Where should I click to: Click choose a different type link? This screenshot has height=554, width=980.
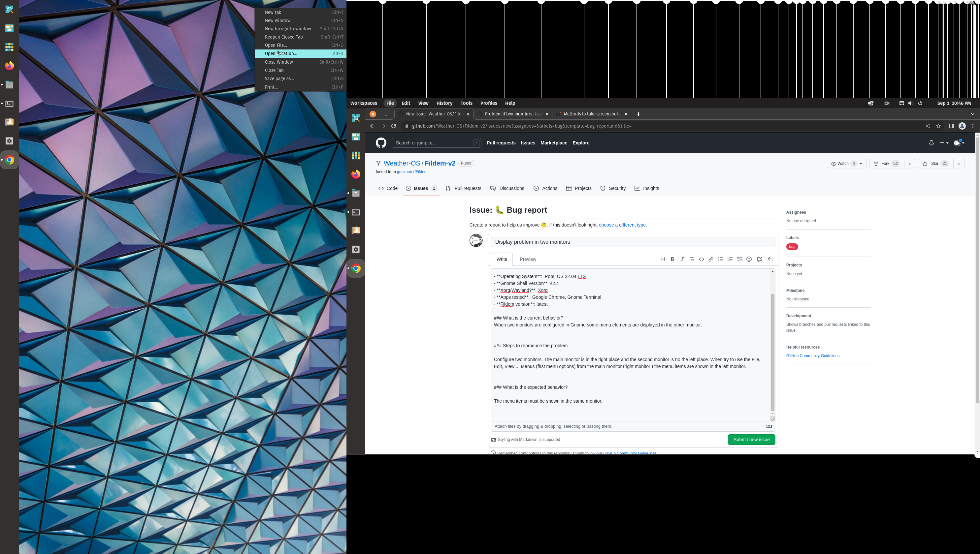623,225
